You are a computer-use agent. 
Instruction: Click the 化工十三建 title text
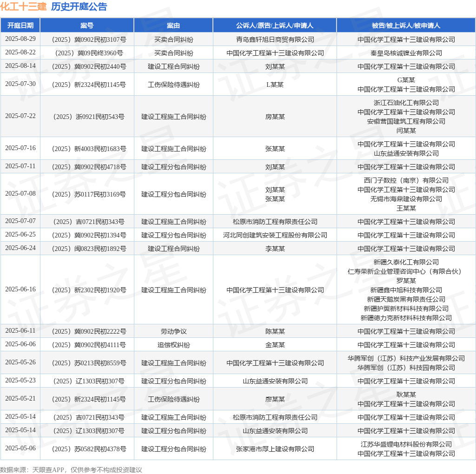click(x=23, y=7)
